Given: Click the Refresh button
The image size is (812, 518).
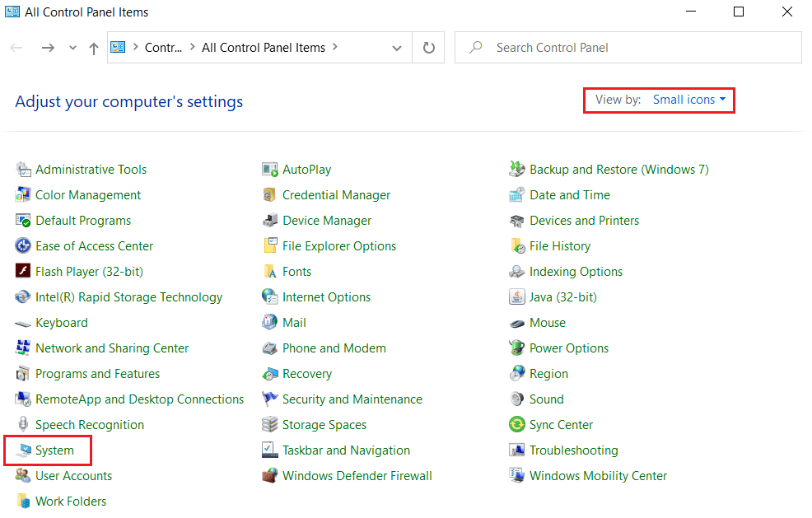Looking at the screenshot, I should (428, 48).
